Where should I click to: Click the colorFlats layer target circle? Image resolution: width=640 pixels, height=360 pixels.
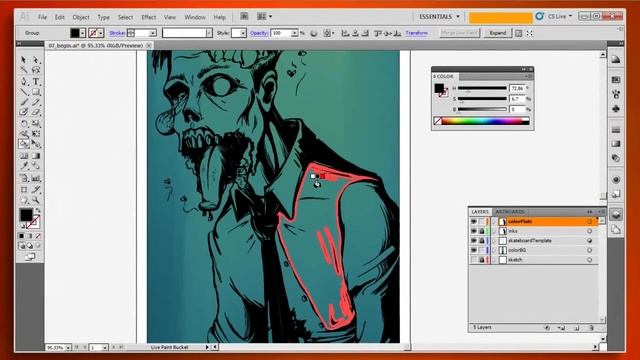[589, 221]
